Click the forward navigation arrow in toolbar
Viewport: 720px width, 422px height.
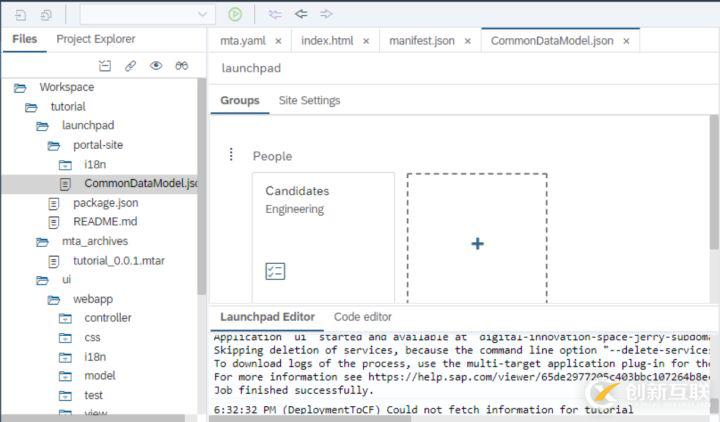click(x=326, y=14)
